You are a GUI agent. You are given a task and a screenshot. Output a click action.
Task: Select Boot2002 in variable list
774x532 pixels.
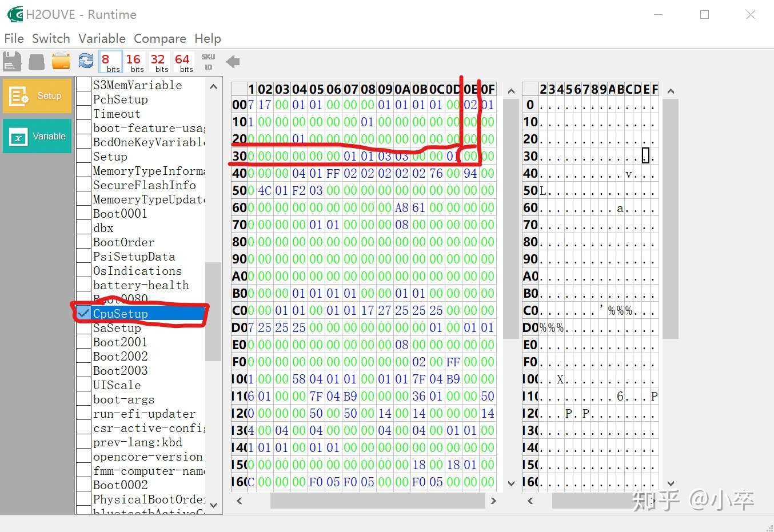click(120, 356)
